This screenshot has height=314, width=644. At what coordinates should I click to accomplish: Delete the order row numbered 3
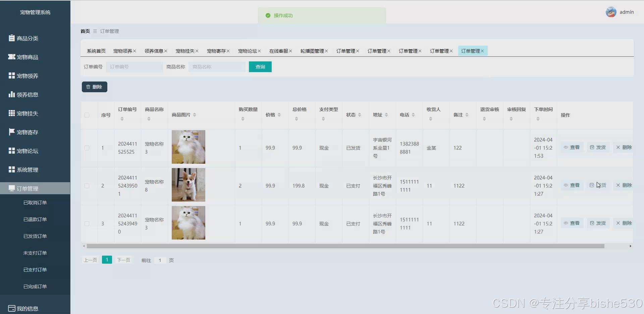624,223
